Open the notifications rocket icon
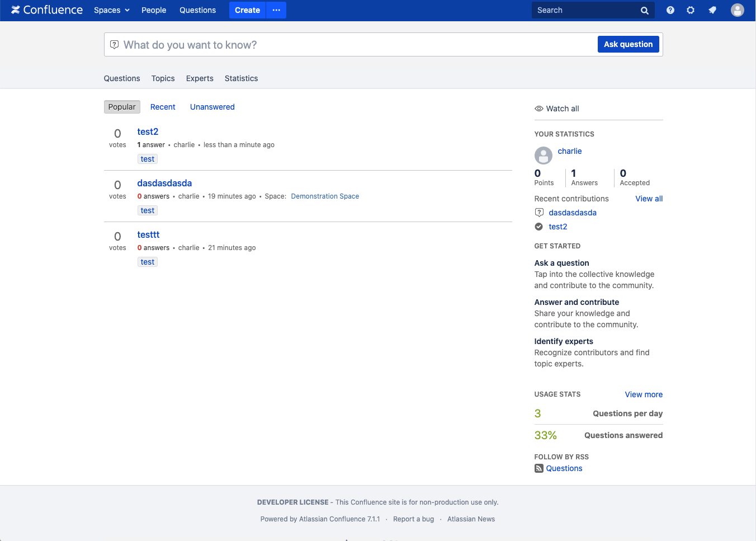This screenshot has height=541, width=756. tap(712, 10)
